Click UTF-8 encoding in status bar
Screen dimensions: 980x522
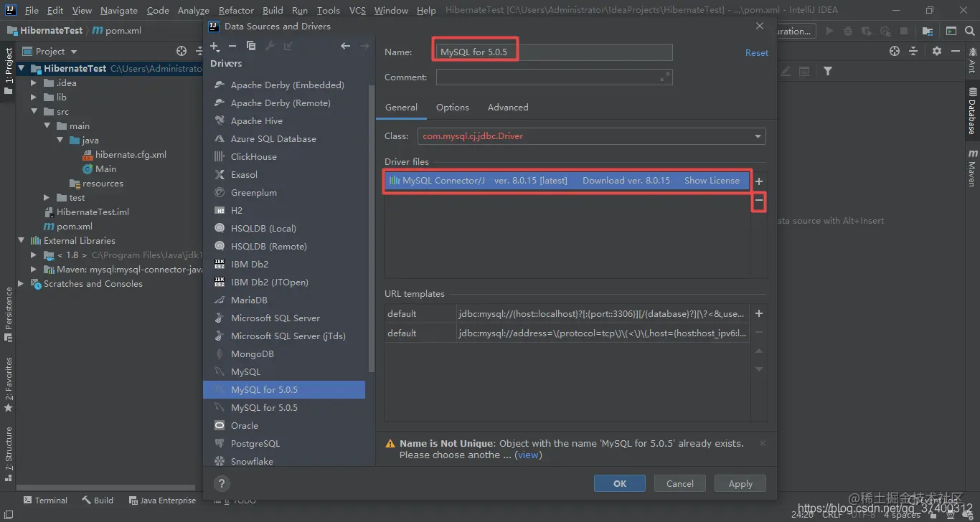[862, 514]
